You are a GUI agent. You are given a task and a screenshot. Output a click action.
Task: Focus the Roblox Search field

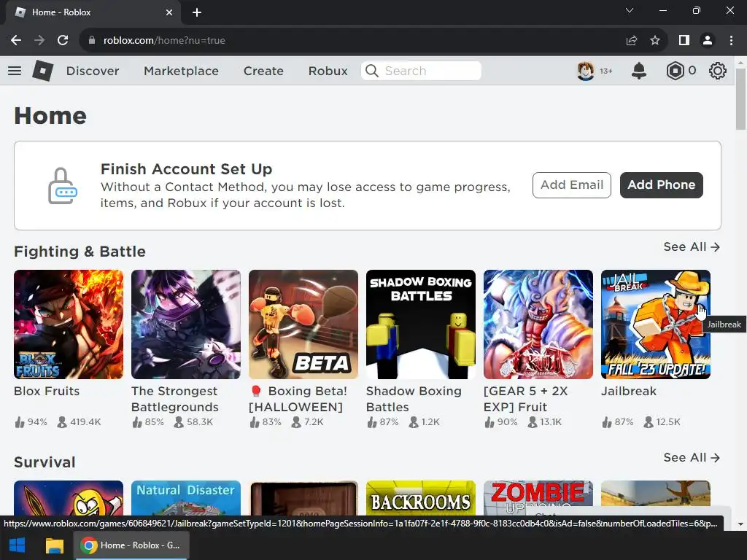pos(421,71)
